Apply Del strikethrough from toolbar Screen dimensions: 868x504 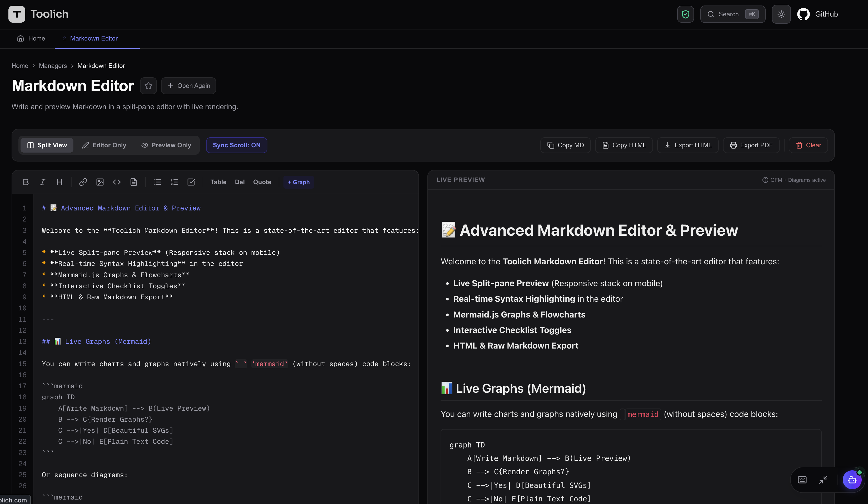pos(240,182)
